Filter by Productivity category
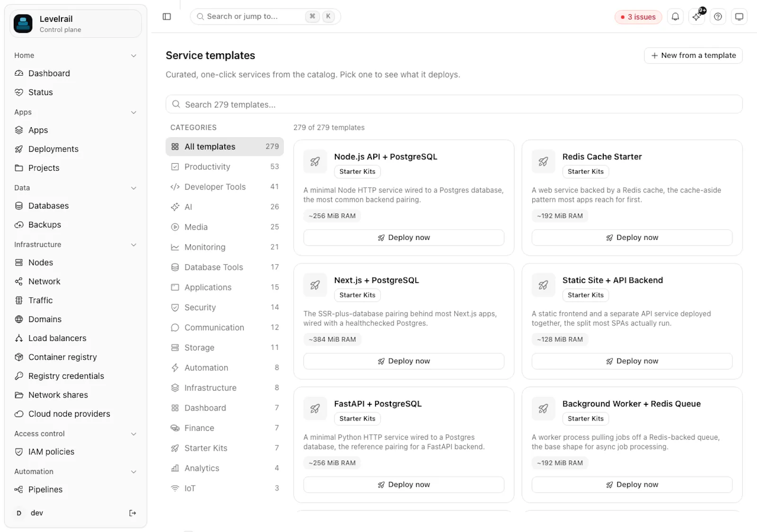Viewport: 757px width, 532px height. [x=225, y=167]
